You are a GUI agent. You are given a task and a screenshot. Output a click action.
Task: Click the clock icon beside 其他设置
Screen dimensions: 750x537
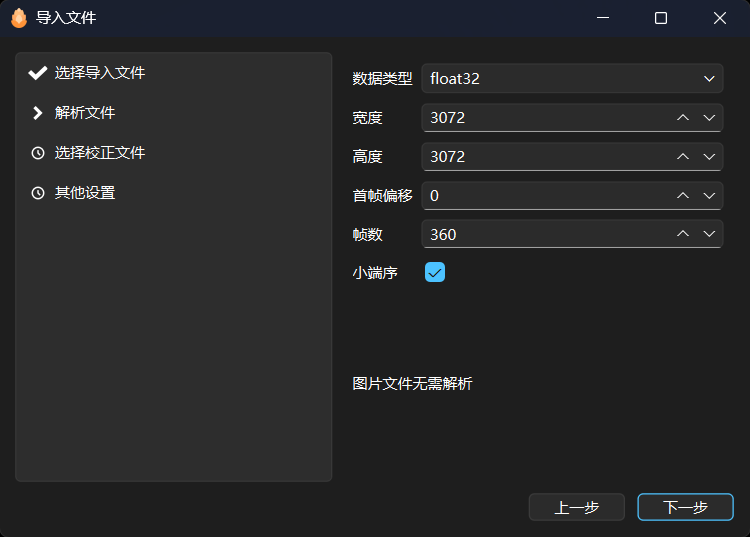coord(38,193)
